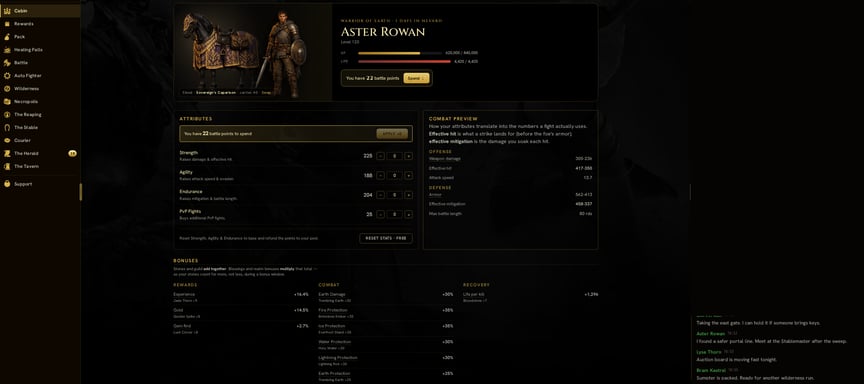Click The Herald scroll icon
The width and height of the screenshot is (864, 384).
pyautogui.click(x=7, y=153)
